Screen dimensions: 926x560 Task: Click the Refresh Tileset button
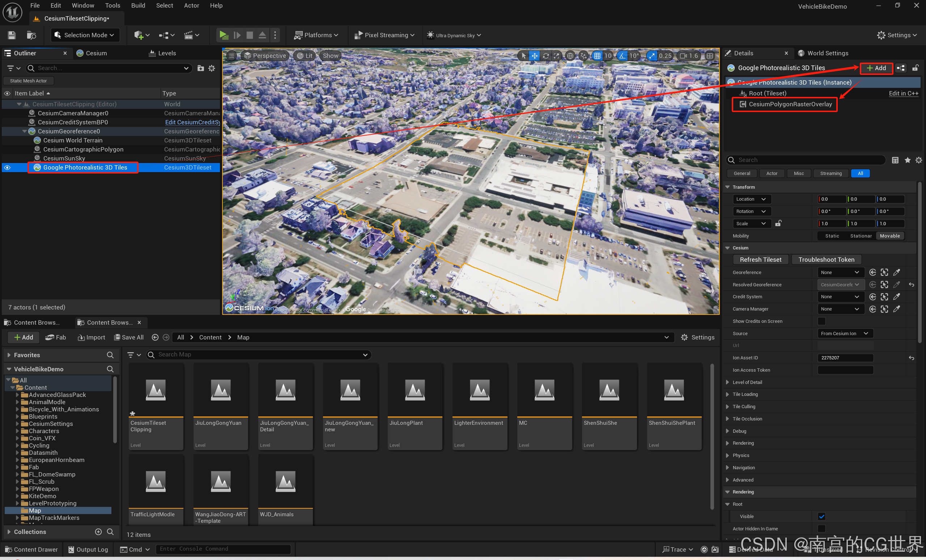click(x=760, y=260)
